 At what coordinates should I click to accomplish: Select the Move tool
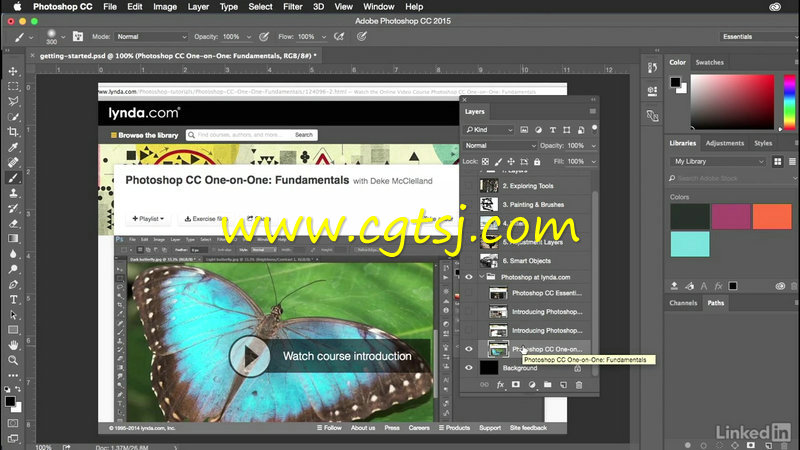pyautogui.click(x=13, y=71)
